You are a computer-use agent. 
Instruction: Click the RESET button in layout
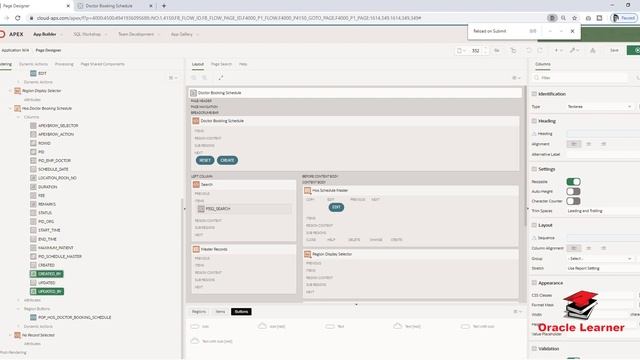205,160
